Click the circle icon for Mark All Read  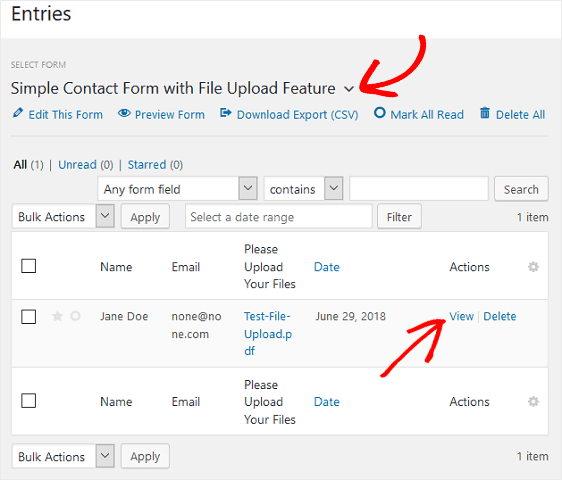[380, 113]
